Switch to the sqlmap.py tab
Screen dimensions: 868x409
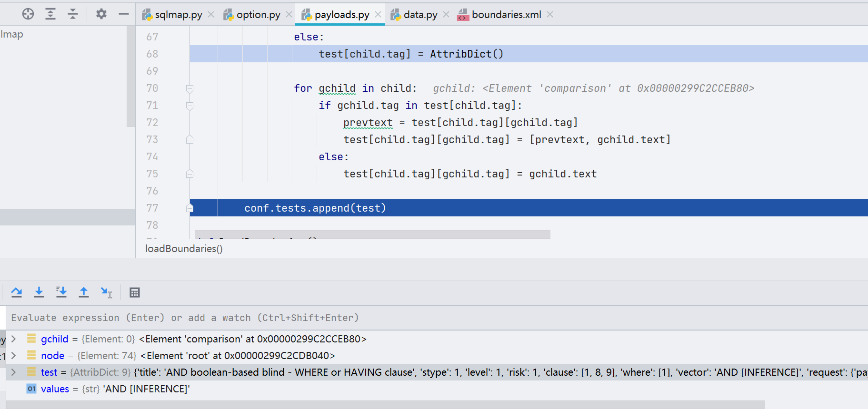[x=178, y=15]
